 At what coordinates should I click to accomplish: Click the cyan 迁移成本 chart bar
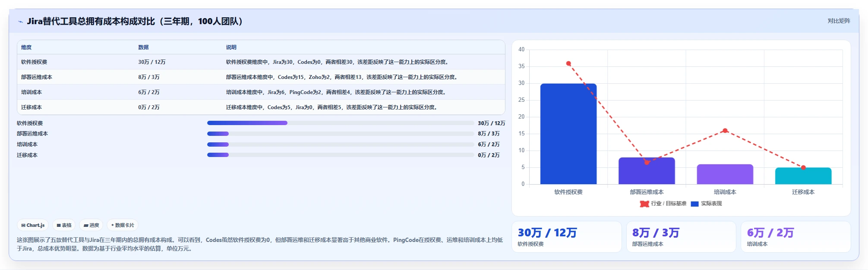[x=803, y=176]
